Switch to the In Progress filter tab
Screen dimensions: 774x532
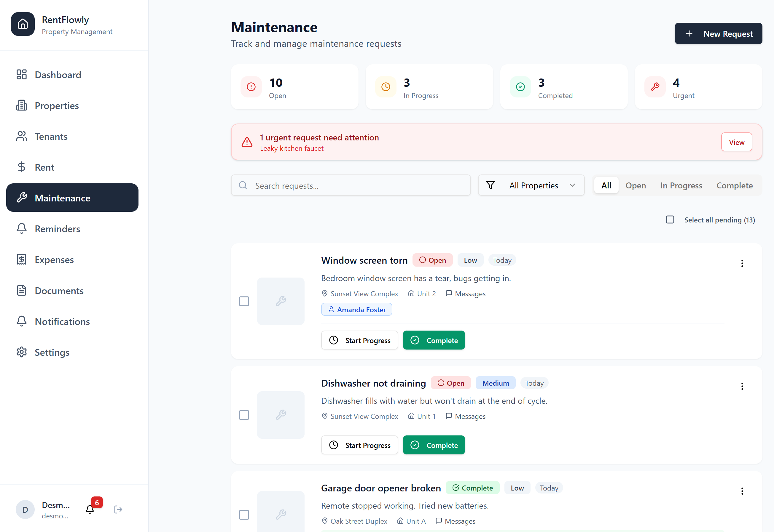point(681,185)
